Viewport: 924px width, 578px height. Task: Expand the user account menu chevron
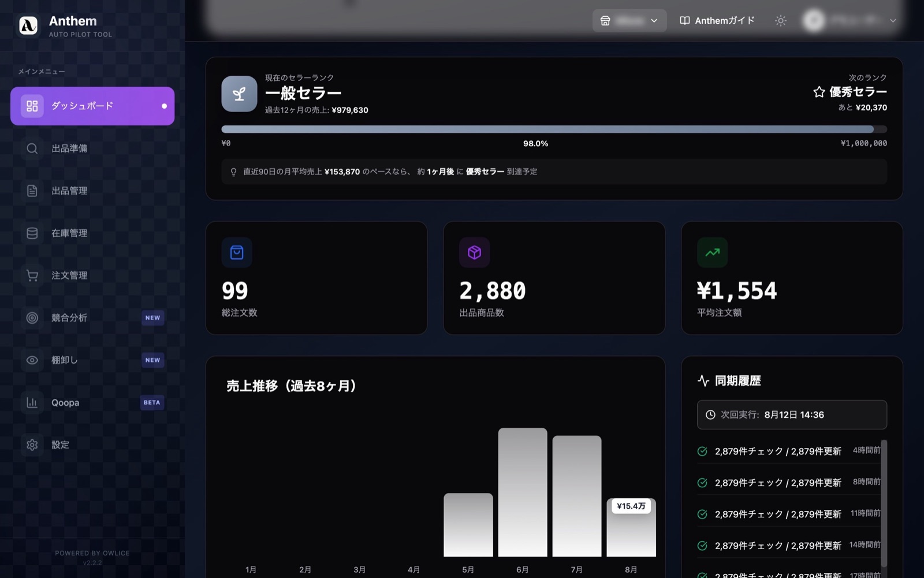(x=893, y=20)
